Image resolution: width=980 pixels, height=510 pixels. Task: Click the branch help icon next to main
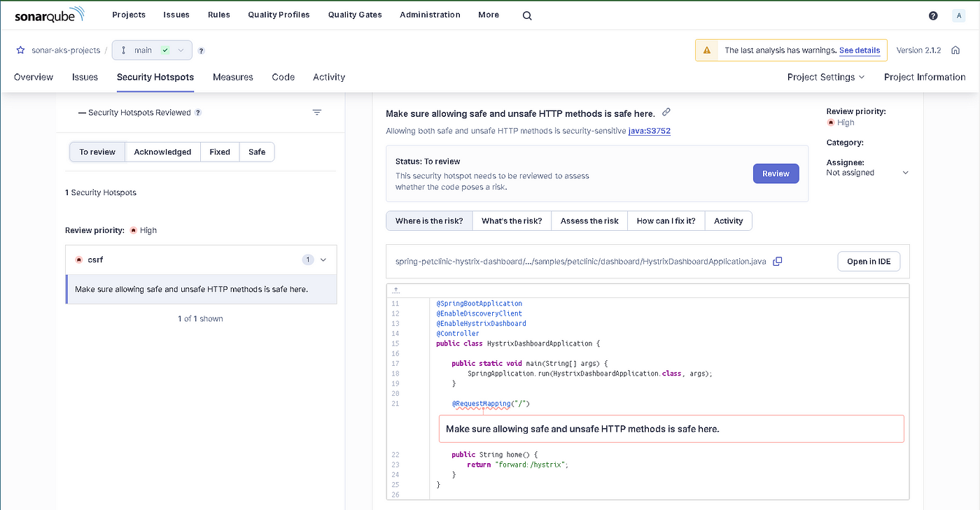click(x=201, y=50)
